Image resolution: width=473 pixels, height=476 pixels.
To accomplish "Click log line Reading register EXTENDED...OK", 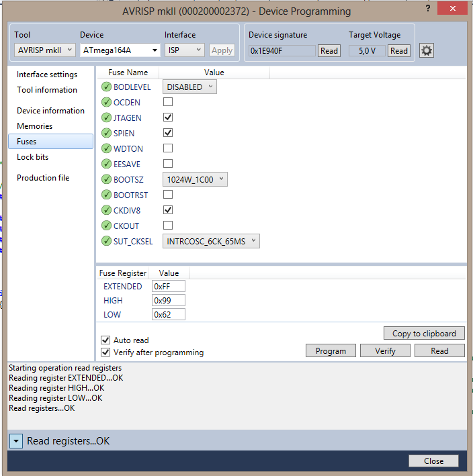I will 66,377.
